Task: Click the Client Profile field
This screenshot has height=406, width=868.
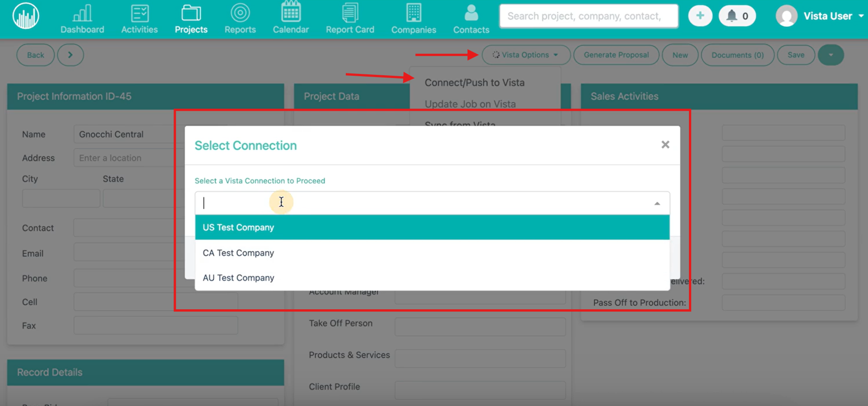Action: pyautogui.click(x=480, y=390)
